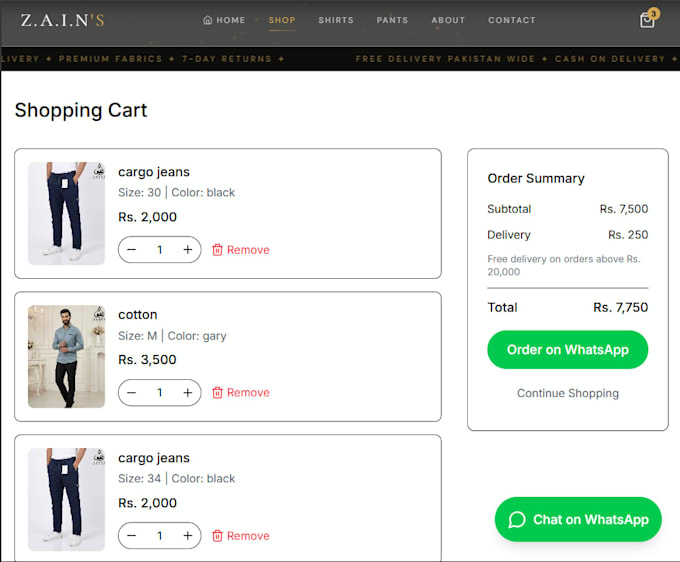Open the Shop menu item
The image size is (680, 562).
(282, 20)
